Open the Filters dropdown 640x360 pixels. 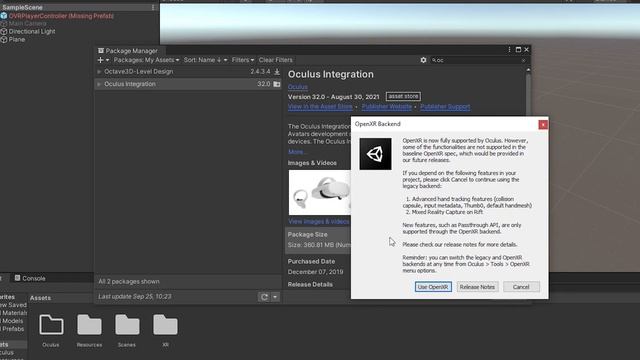242,60
